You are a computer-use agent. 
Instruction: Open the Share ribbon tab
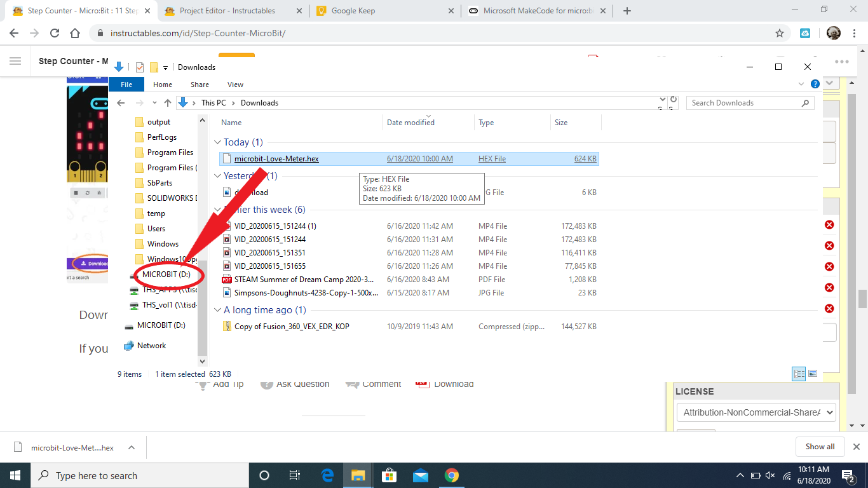click(x=200, y=85)
